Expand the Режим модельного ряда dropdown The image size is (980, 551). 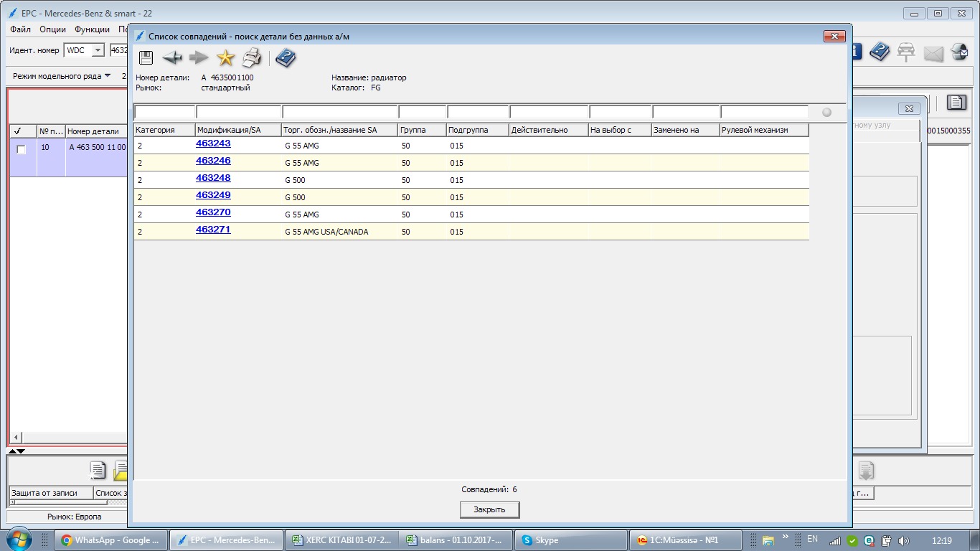click(x=108, y=75)
